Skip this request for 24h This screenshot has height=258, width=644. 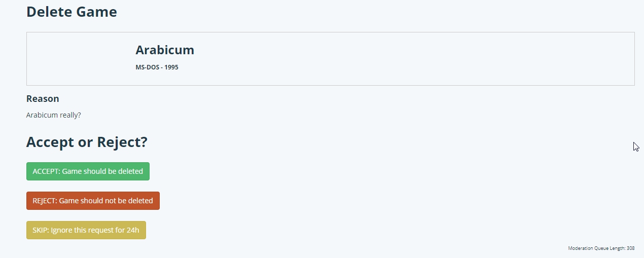click(x=86, y=230)
